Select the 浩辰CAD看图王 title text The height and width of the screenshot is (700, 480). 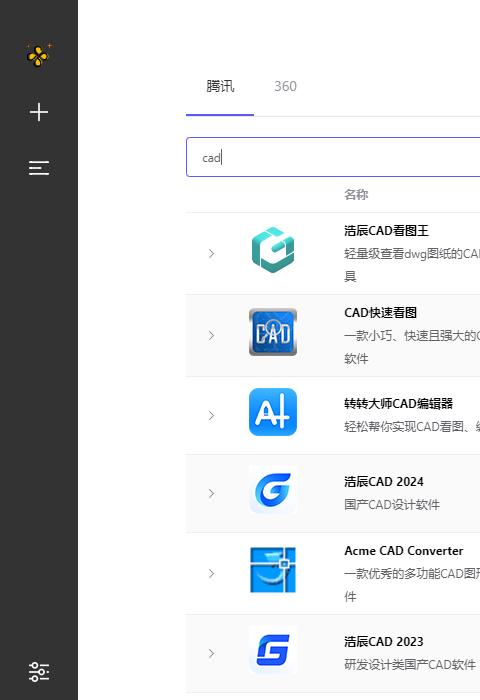[x=386, y=231]
